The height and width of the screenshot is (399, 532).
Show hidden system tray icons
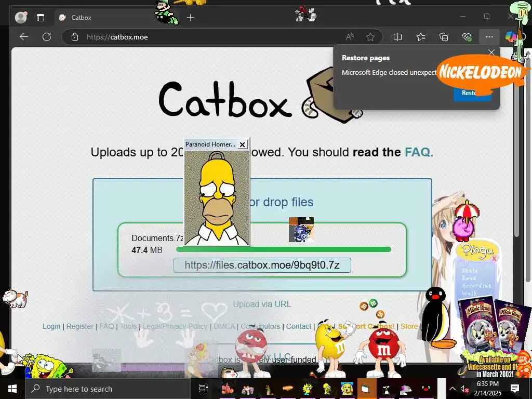[x=453, y=389]
